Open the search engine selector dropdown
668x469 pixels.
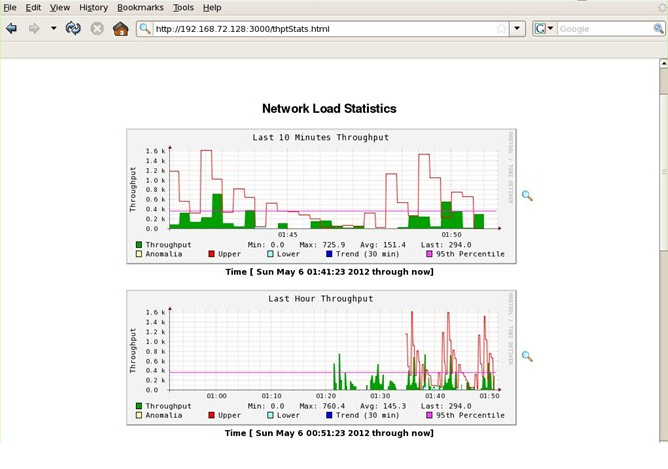point(544,29)
